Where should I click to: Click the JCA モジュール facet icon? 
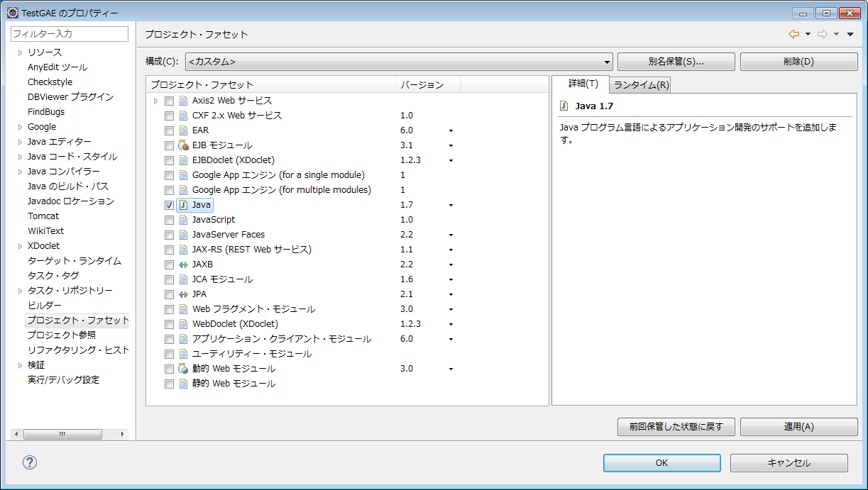click(183, 279)
